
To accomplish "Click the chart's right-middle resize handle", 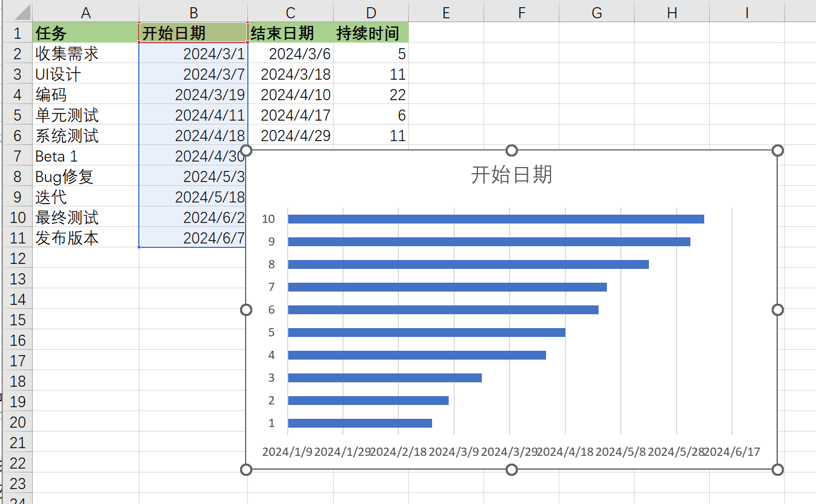I will point(777,310).
